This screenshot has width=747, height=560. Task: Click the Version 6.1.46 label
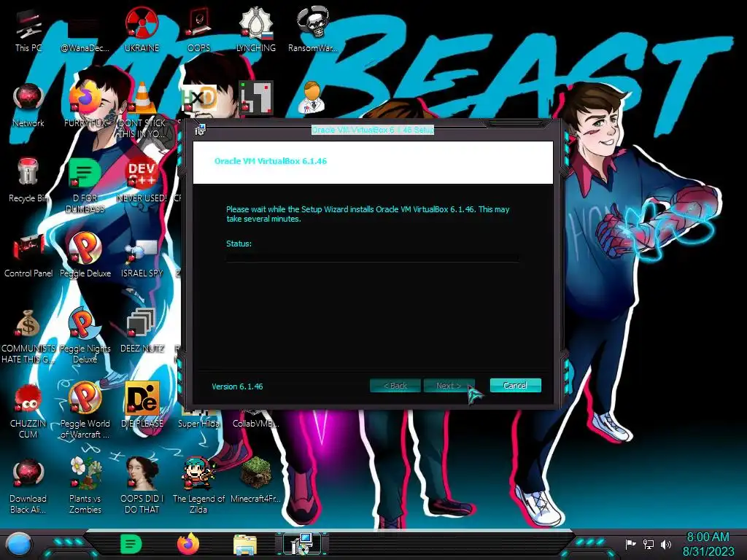(x=237, y=386)
